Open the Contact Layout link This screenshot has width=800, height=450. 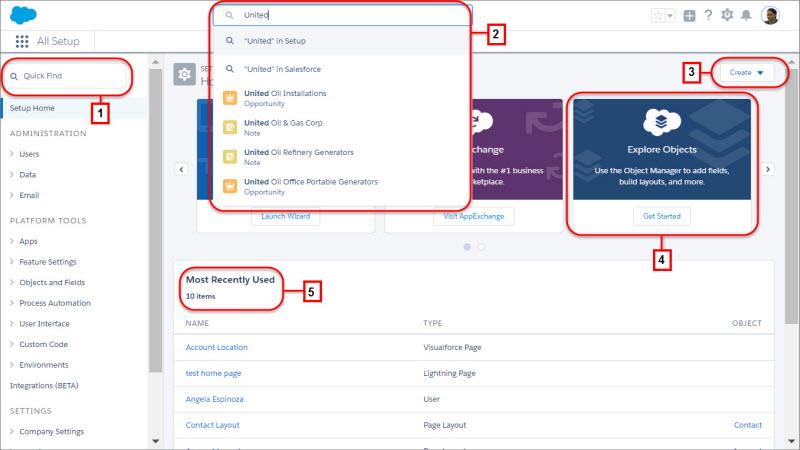point(212,425)
